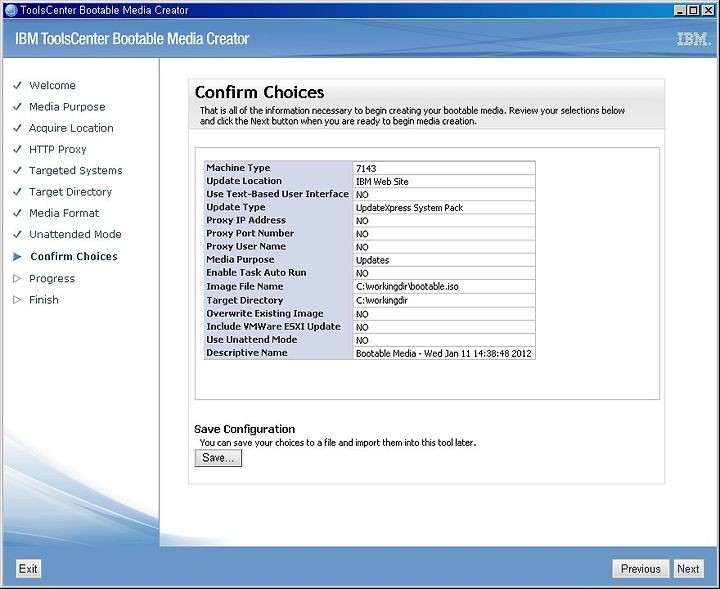Minimize the ToolsCenter window
The image size is (720, 589).
click(x=680, y=10)
